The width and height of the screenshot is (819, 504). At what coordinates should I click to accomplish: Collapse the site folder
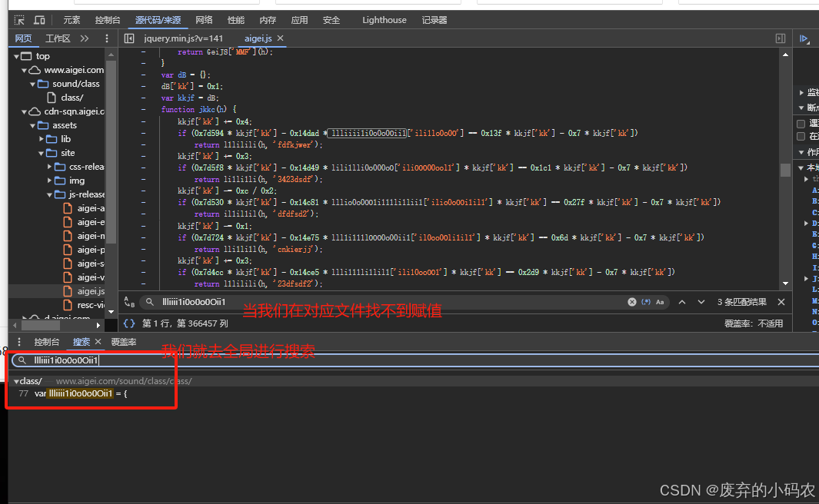(x=42, y=154)
